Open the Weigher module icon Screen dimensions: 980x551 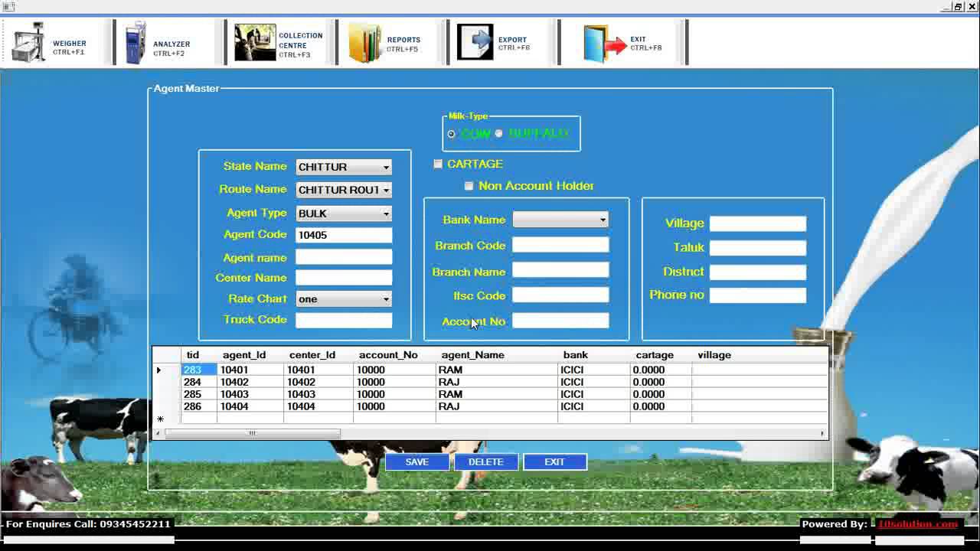tap(28, 43)
